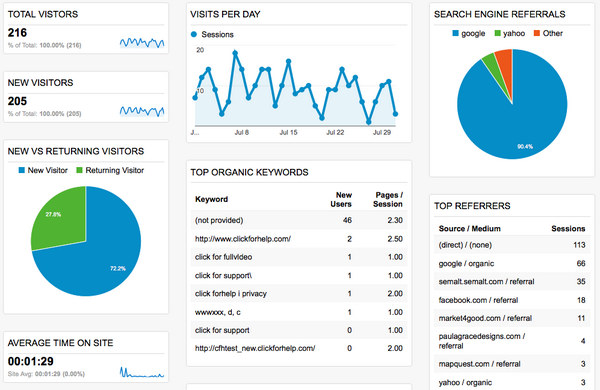Click the Pages / Session column header
The width and height of the screenshot is (600, 390).
point(388,199)
